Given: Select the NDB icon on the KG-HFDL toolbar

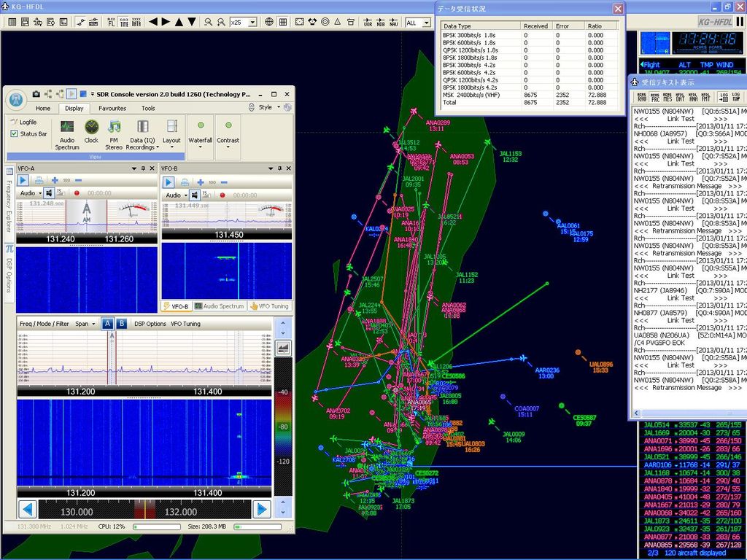Looking at the screenshot, I should click(380, 22).
